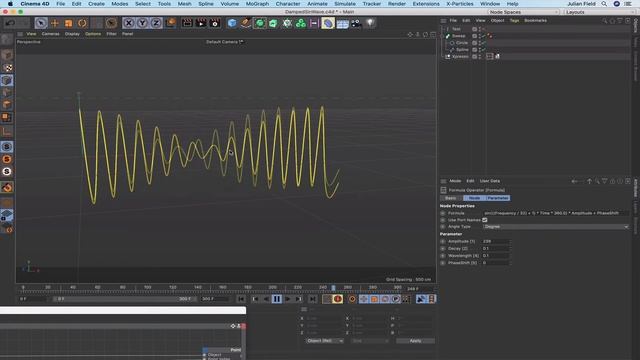Go to end of animation
Viewport: 640px width, 360px height.
[x=313, y=299]
